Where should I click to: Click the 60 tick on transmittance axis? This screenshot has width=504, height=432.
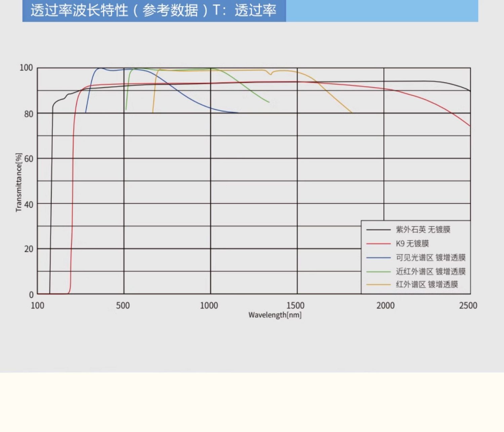29,159
